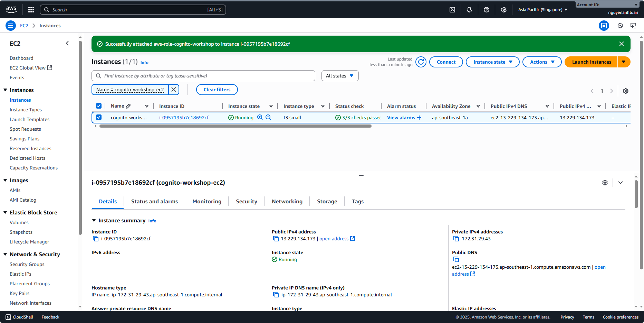Uncheck the cognito-workshop-ec2 row checkbox
Image resolution: width=644 pixels, height=323 pixels.
click(x=99, y=118)
